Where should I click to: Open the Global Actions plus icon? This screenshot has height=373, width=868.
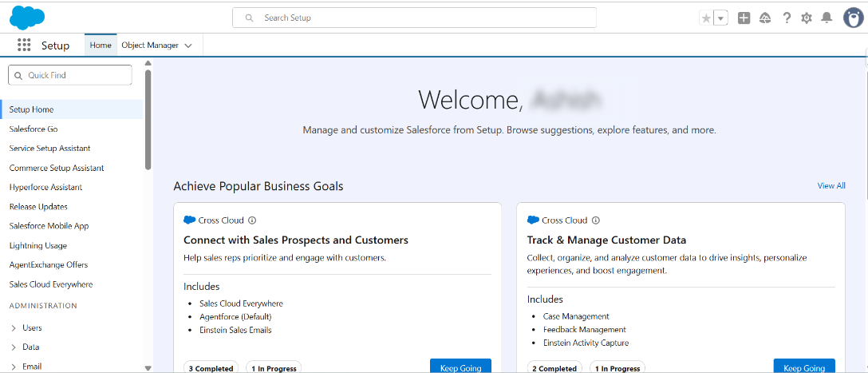744,18
